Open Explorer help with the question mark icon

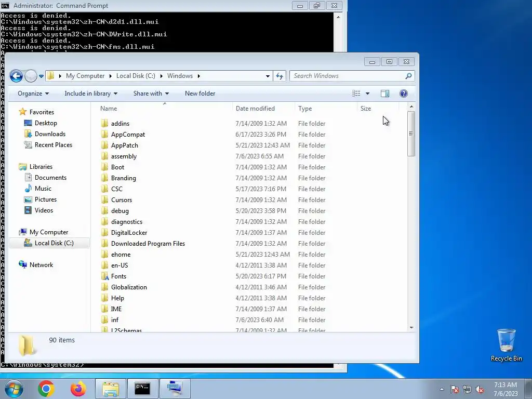(x=403, y=94)
